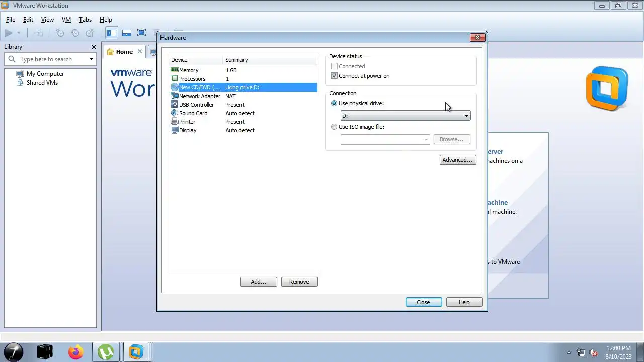The width and height of the screenshot is (644, 362).
Task: Select My Computer in the Library tree
Action: point(45,74)
